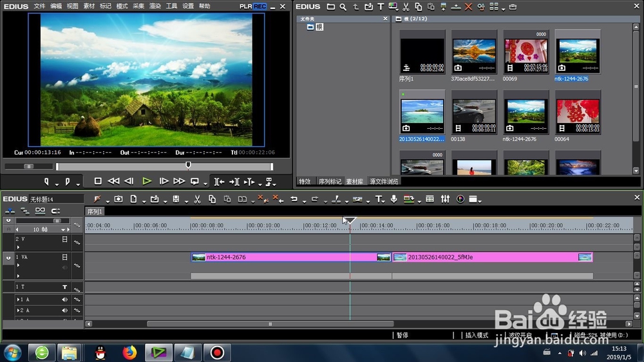Click the redo arrow in timeline toolbar
This screenshot has height=362, width=644.
pos(315,199)
